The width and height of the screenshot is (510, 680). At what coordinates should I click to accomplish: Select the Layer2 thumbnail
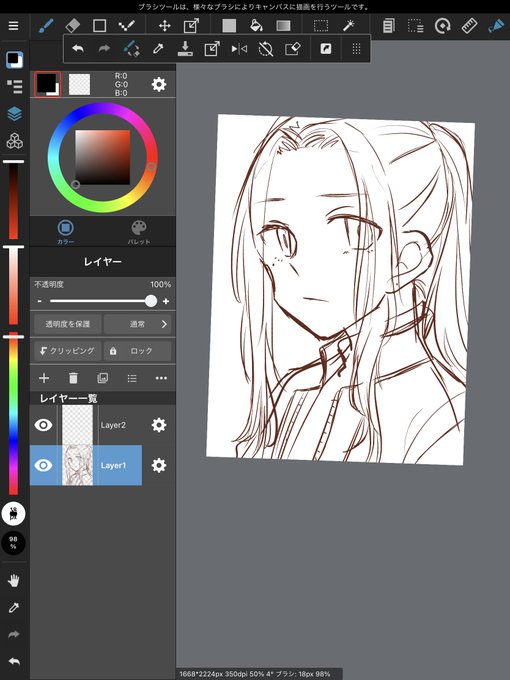[x=78, y=425]
